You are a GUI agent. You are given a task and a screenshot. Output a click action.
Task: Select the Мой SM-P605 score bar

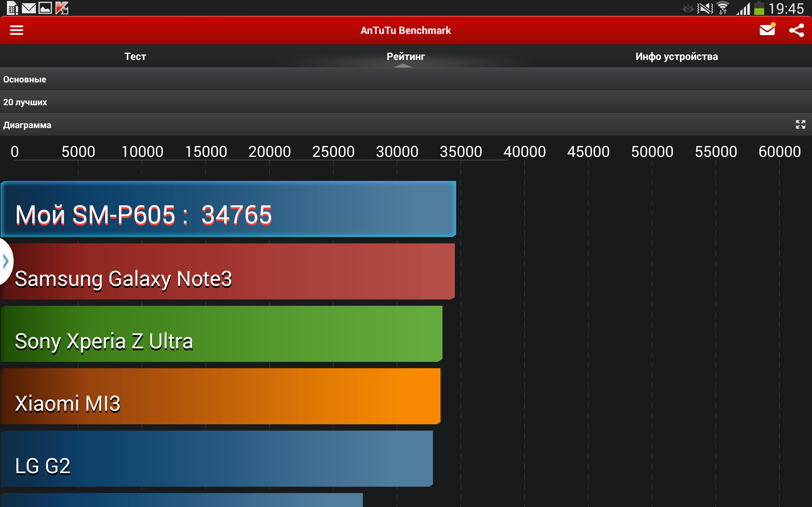pyautogui.click(x=228, y=209)
